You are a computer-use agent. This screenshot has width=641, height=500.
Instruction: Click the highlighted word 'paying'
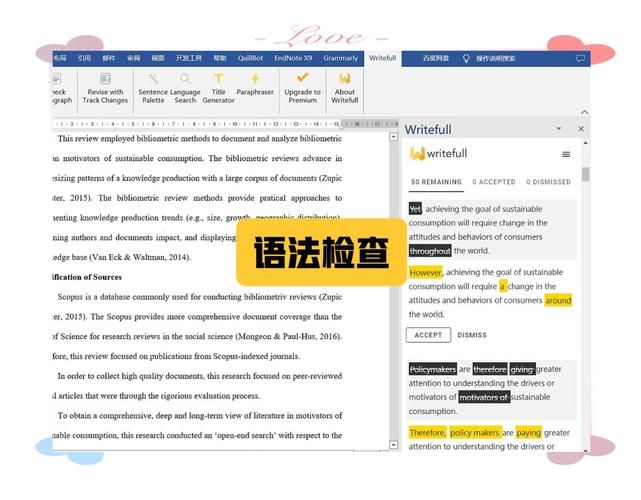click(528, 433)
